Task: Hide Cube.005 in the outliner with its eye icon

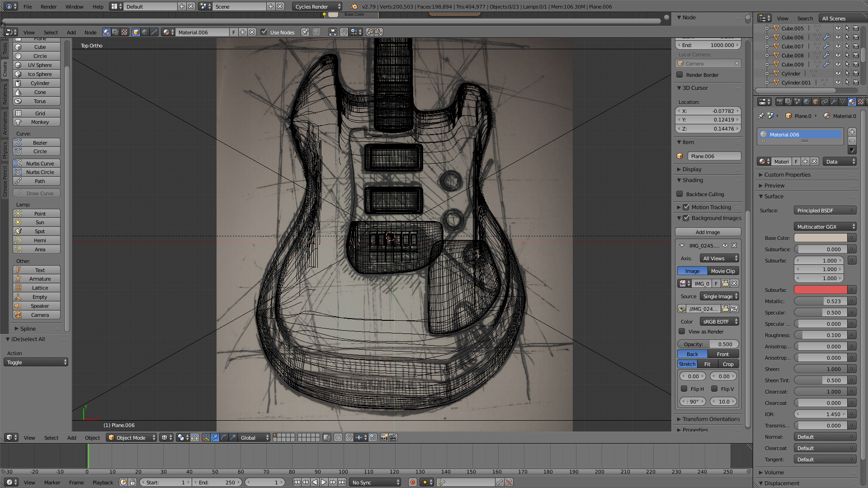Action: pos(838,28)
